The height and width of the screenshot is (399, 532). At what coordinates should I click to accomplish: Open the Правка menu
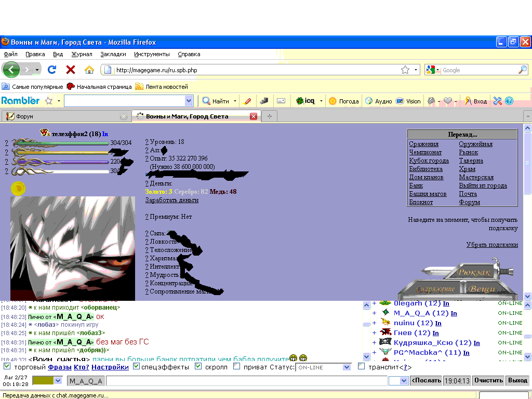point(35,54)
